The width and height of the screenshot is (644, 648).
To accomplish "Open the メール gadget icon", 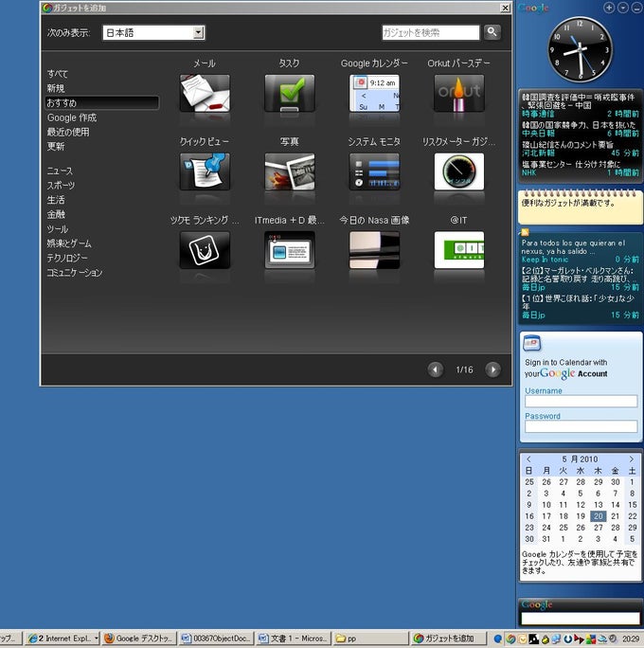I will coord(205,93).
